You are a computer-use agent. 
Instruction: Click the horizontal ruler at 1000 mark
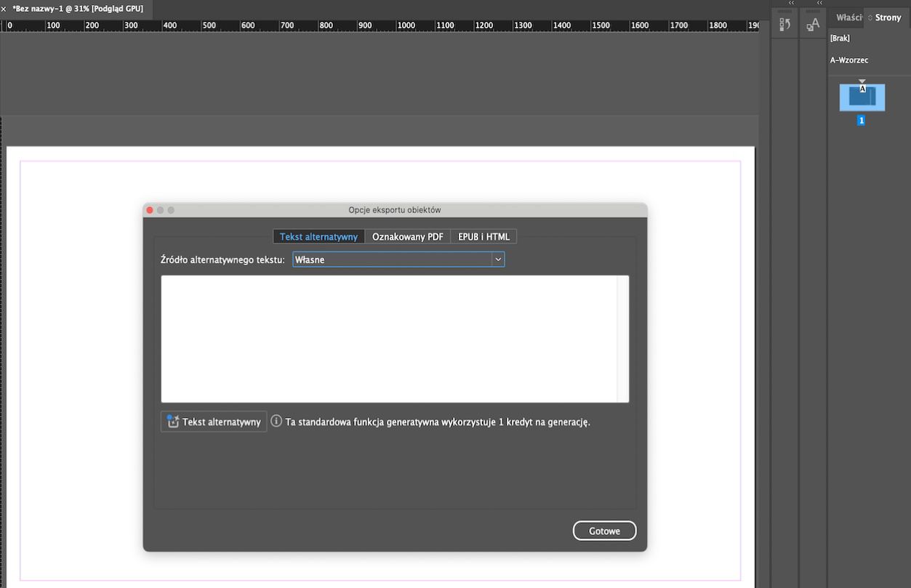click(x=405, y=25)
